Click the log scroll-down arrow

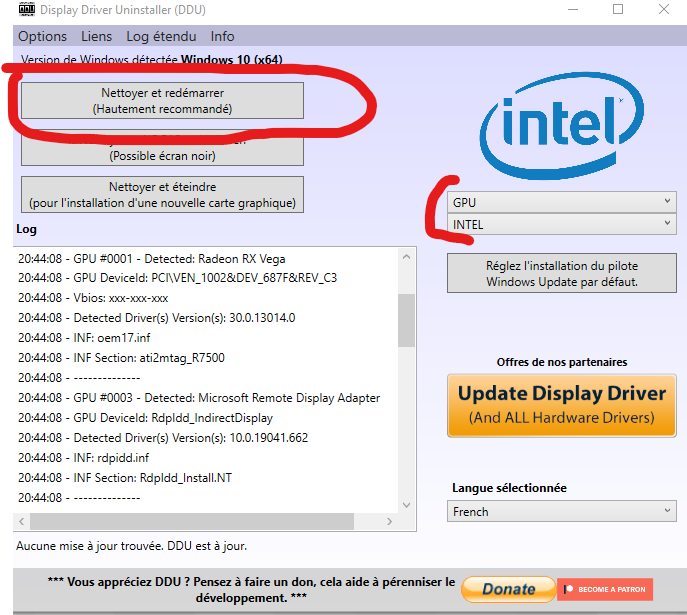coord(406,505)
